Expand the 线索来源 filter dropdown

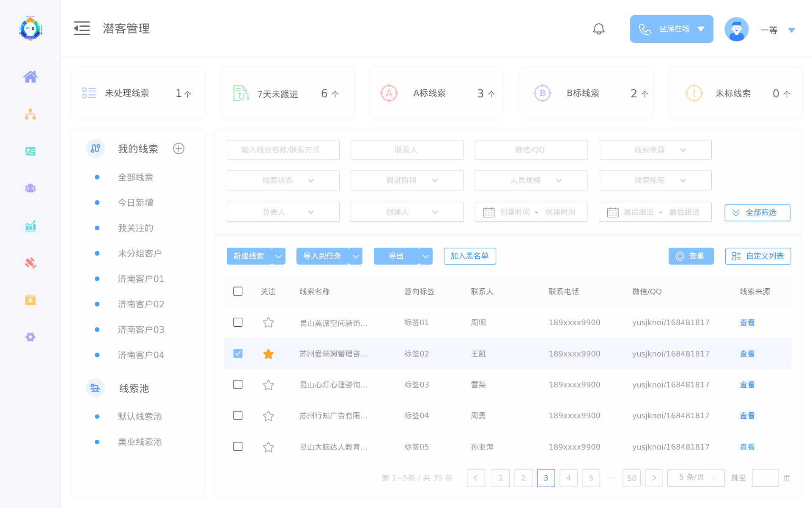[655, 150]
